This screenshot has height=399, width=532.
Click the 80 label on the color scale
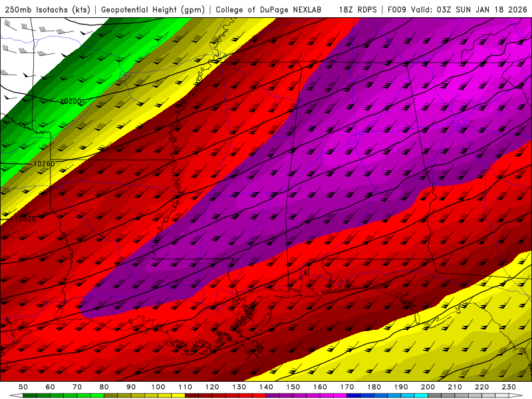pyautogui.click(x=104, y=387)
